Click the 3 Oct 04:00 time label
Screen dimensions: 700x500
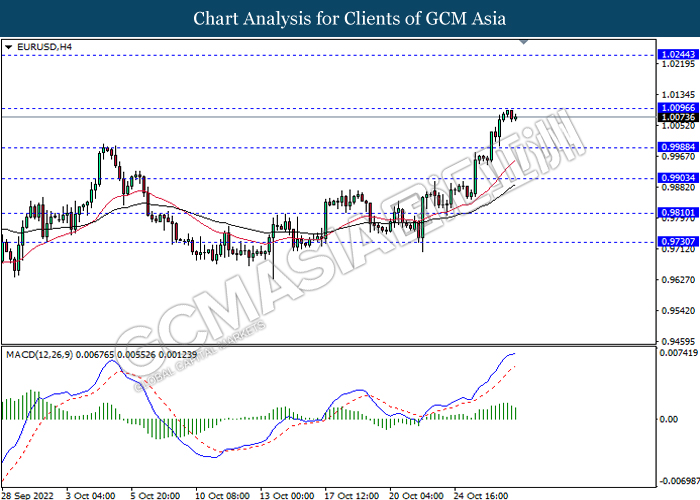click(91, 495)
